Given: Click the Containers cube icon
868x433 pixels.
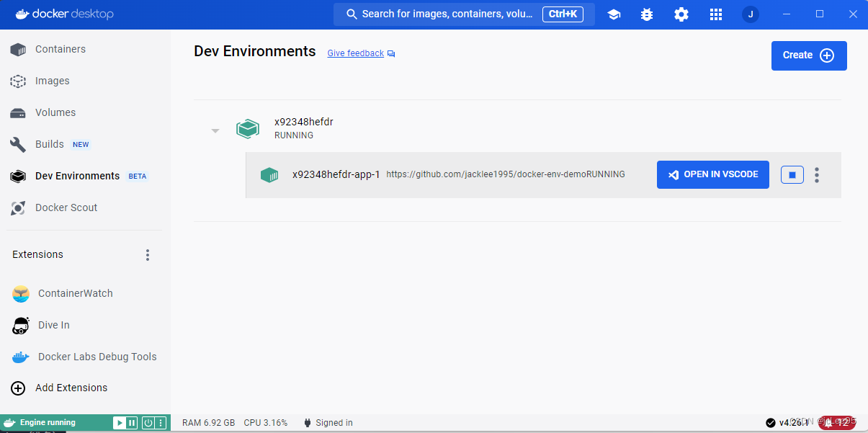Looking at the screenshot, I should 18,50.
